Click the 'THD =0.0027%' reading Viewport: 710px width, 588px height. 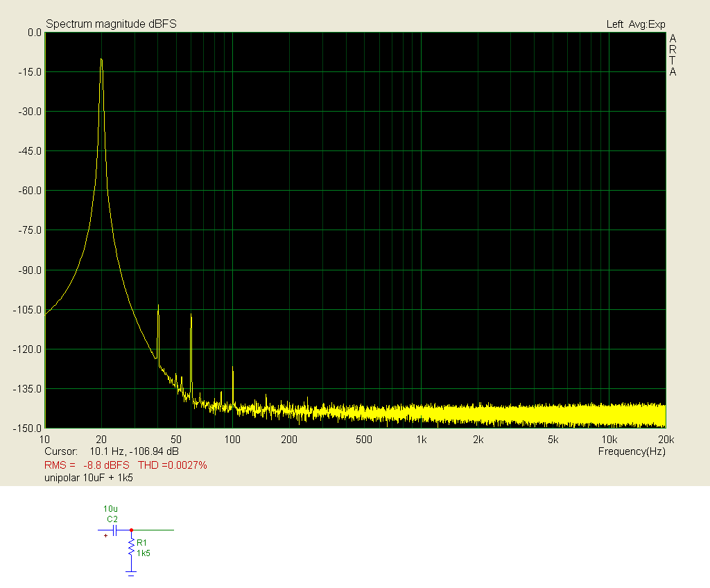coord(173,465)
